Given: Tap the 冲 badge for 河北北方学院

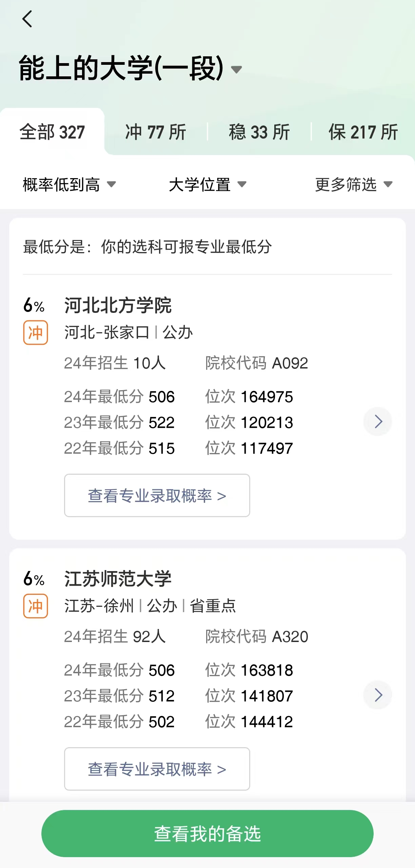Looking at the screenshot, I should tap(35, 333).
